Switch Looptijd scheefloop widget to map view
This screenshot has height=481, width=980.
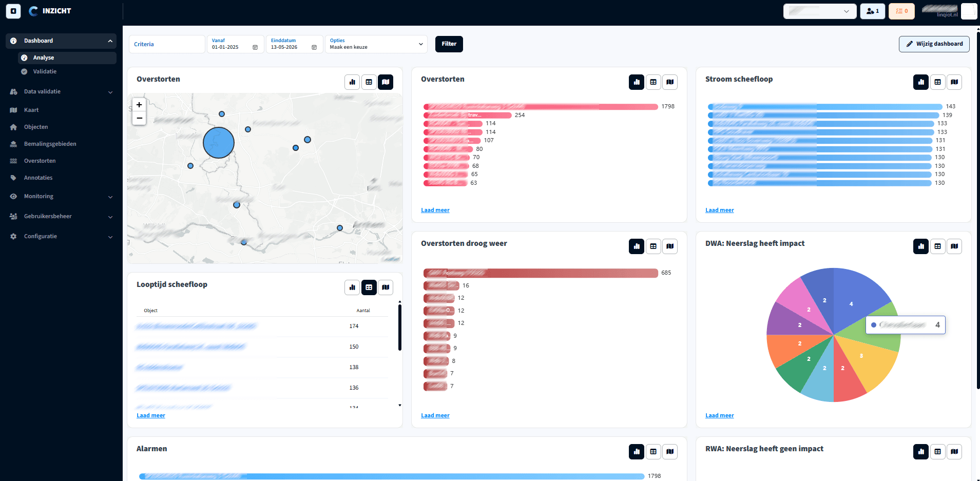[x=386, y=287]
